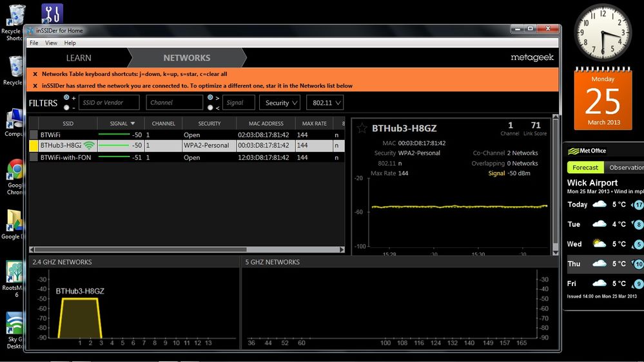This screenshot has width=644, height=362.
Task: Sort table by MAC ADDRESS column header
Action: [266, 124]
